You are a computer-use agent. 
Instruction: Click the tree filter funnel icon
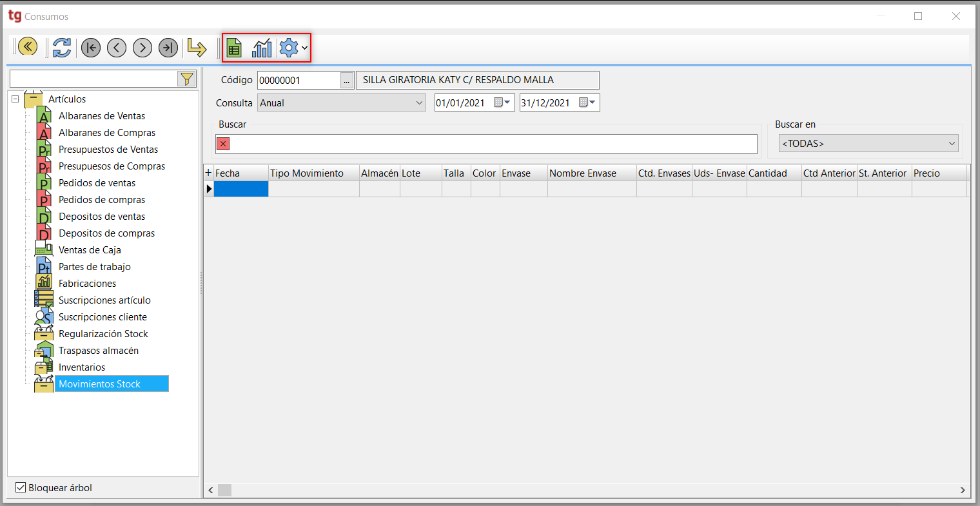(x=186, y=79)
